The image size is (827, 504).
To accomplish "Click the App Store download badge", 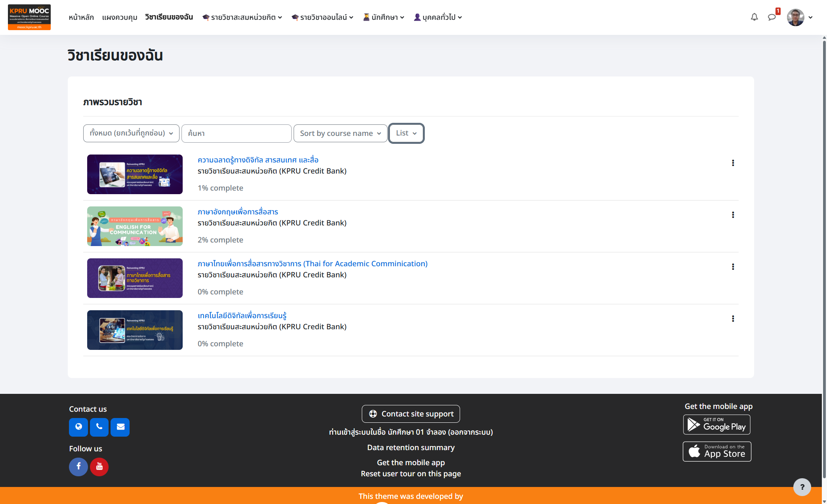I will 717,451.
